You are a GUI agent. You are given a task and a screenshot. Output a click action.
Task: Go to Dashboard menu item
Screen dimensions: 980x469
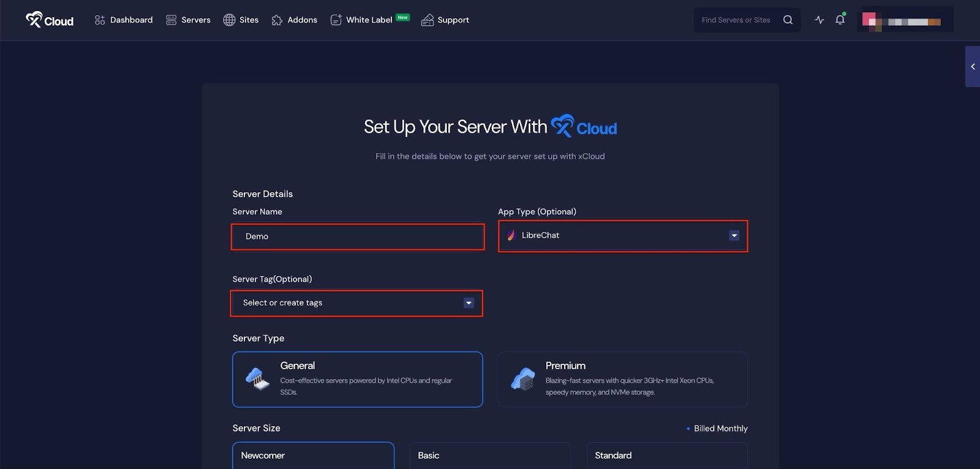coord(124,20)
